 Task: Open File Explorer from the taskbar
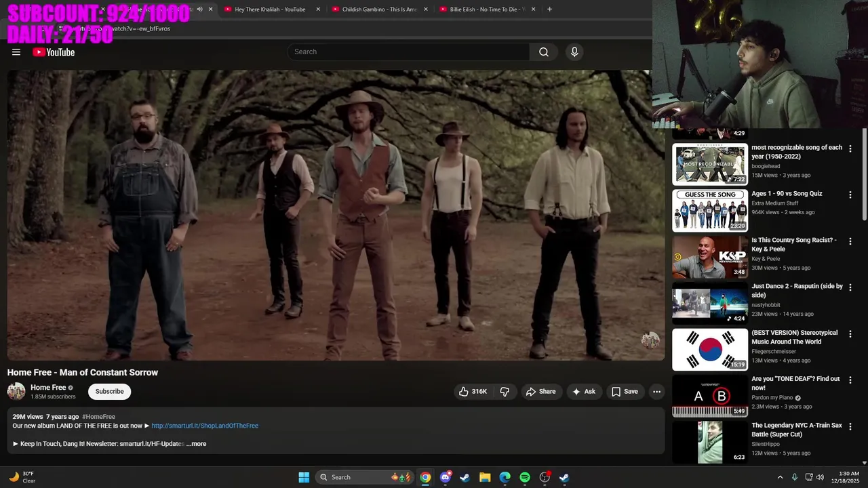[x=485, y=477]
